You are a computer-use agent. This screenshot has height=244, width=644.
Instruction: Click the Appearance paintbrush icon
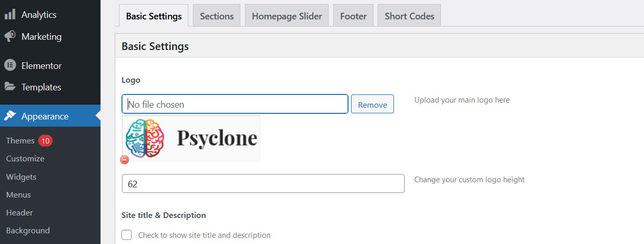click(x=10, y=116)
